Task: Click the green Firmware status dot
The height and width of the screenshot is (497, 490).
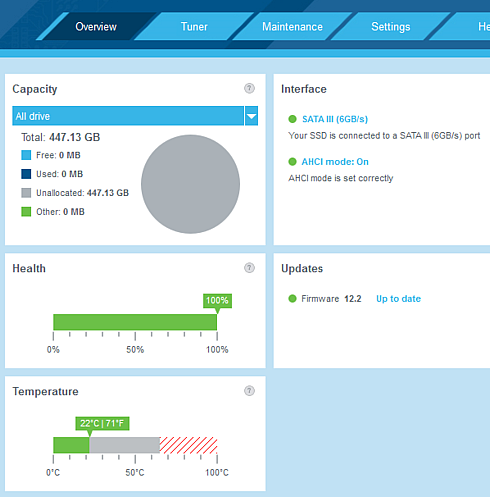Action: point(292,299)
